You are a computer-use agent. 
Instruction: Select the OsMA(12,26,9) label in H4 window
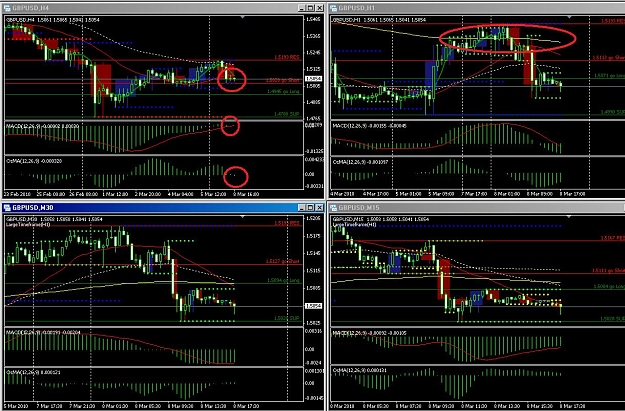pyautogui.click(x=33, y=161)
